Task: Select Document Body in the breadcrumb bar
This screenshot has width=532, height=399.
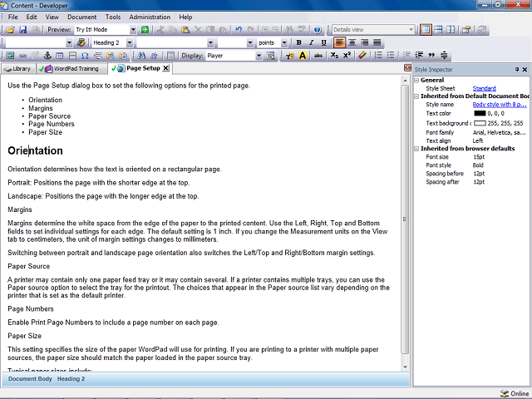Action: (30, 379)
